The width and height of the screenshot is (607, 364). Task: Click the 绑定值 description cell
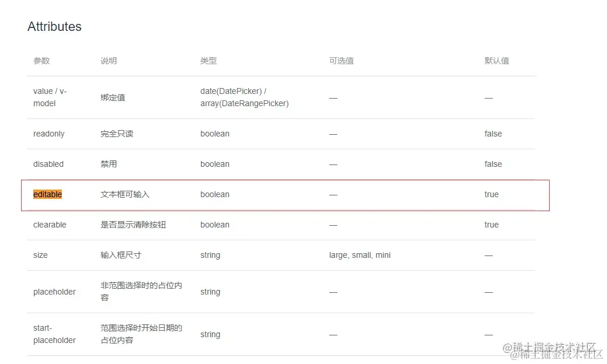pyautogui.click(x=113, y=97)
